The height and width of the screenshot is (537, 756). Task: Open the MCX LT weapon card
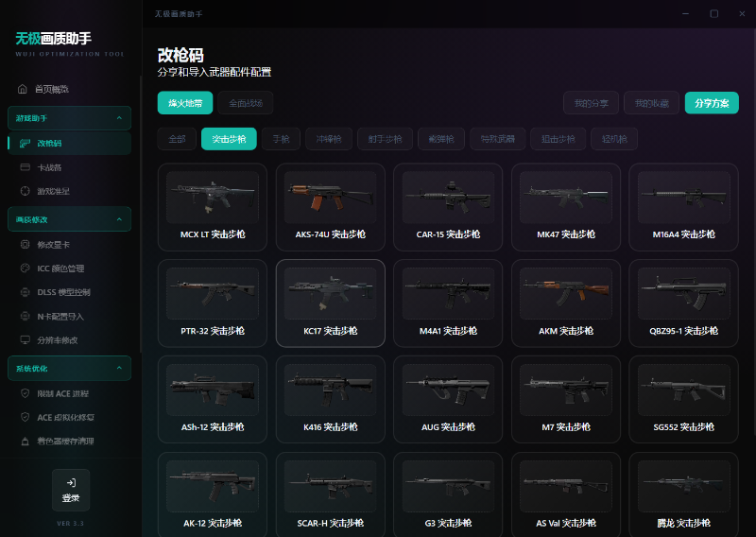coord(213,207)
